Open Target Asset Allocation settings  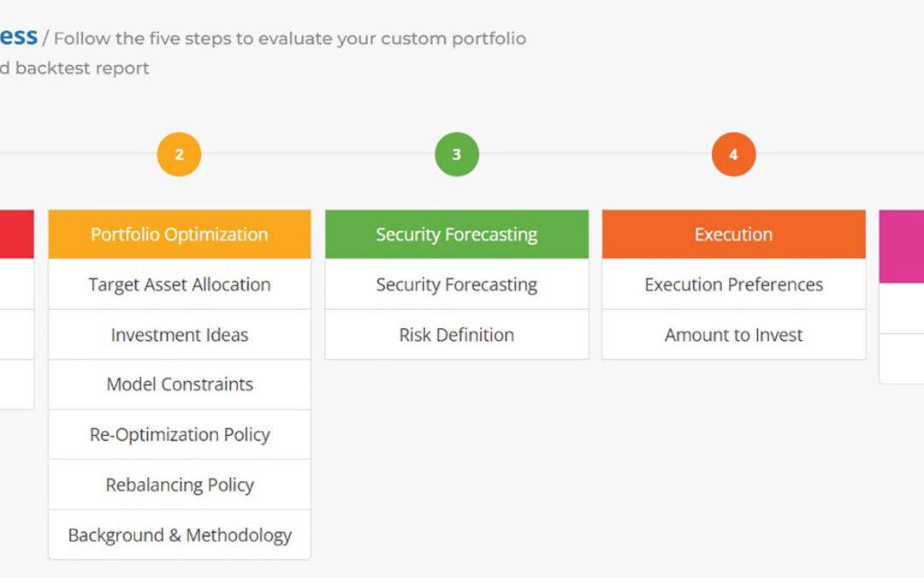point(179,283)
